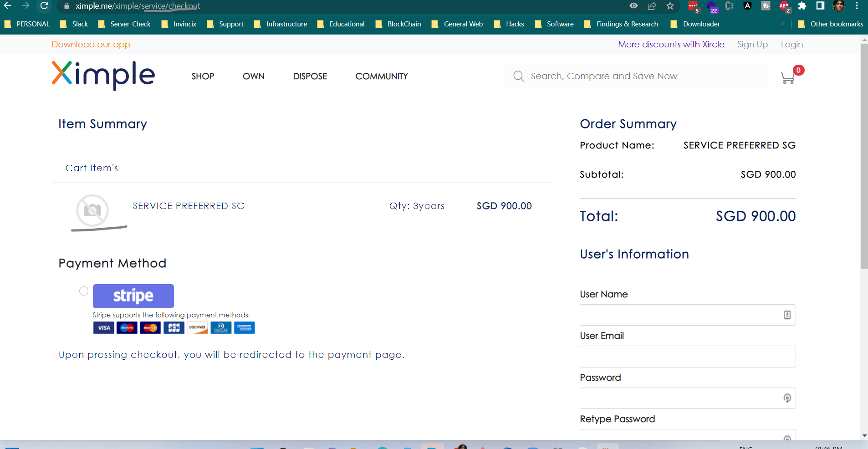
Task: Click the Stripe logo button
Action: point(133,296)
